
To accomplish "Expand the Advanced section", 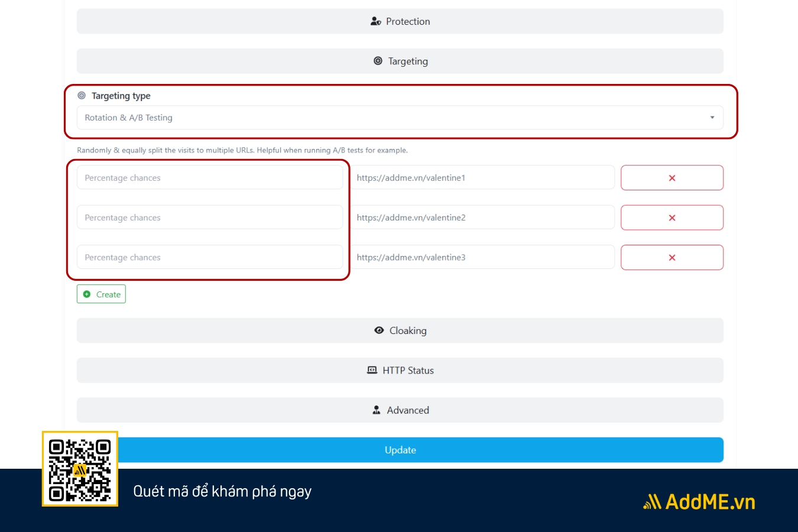I will pyautogui.click(x=400, y=410).
